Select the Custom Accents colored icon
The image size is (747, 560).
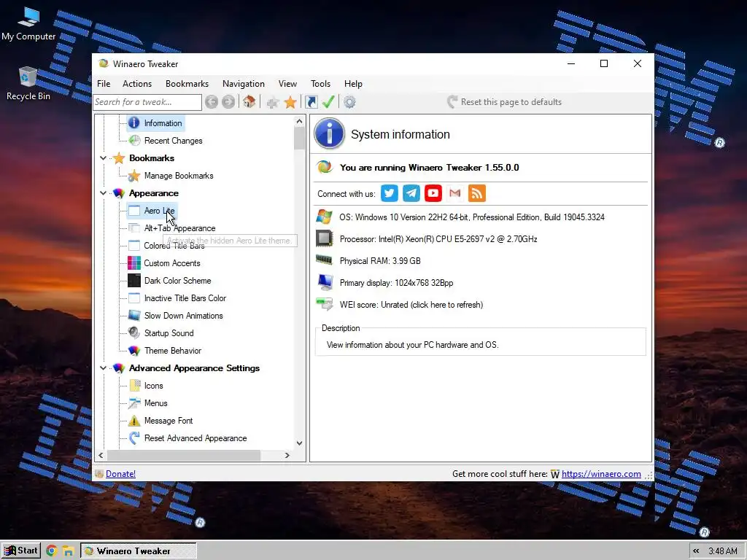coord(134,262)
